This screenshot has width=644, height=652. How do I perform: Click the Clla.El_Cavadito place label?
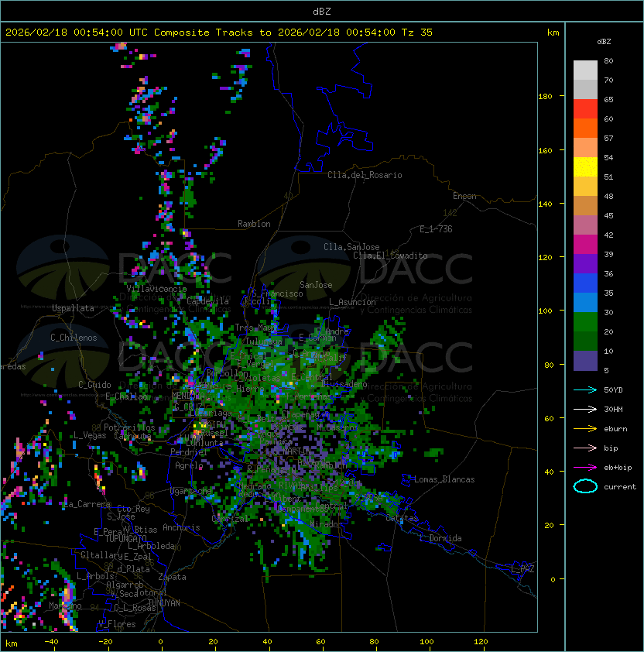point(390,256)
